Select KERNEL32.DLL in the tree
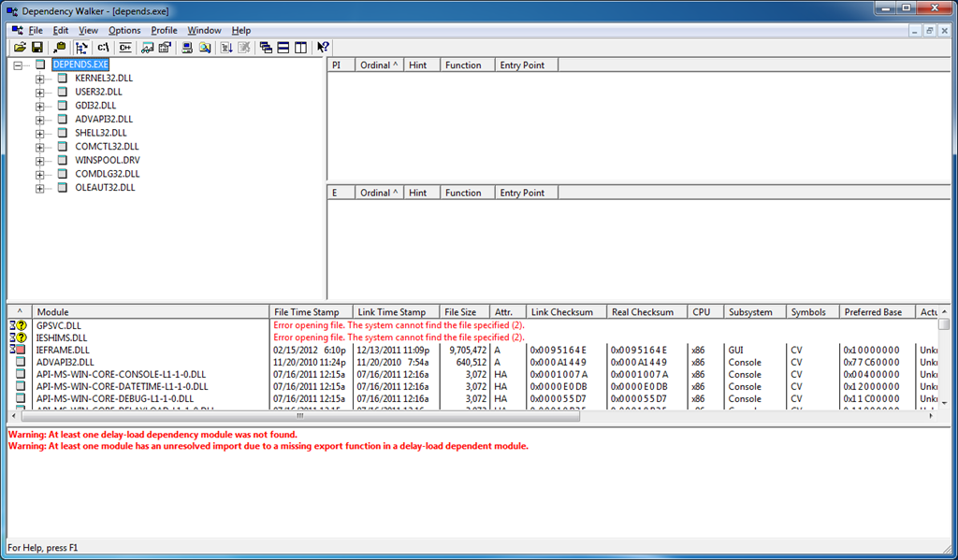958x560 pixels. [104, 79]
